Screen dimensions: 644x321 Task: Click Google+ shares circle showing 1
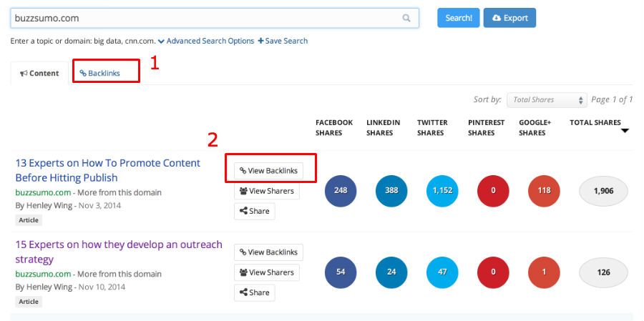[x=545, y=272]
